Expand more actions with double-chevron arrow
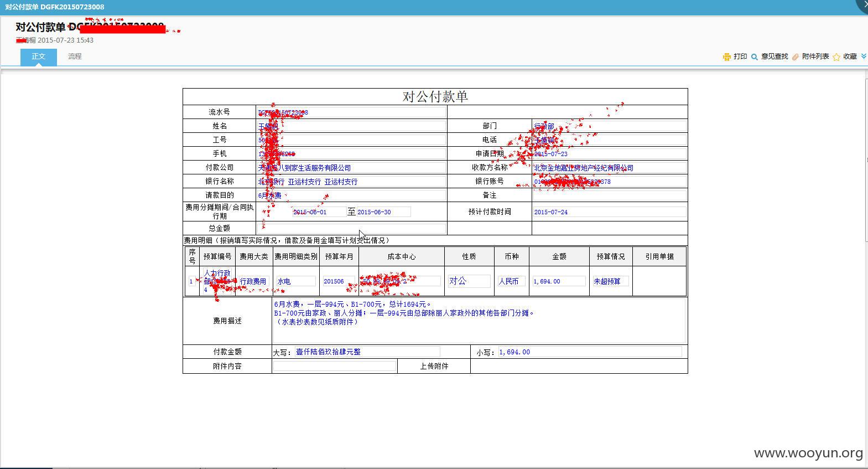Viewport: 868px width, 469px height. point(864,56)
